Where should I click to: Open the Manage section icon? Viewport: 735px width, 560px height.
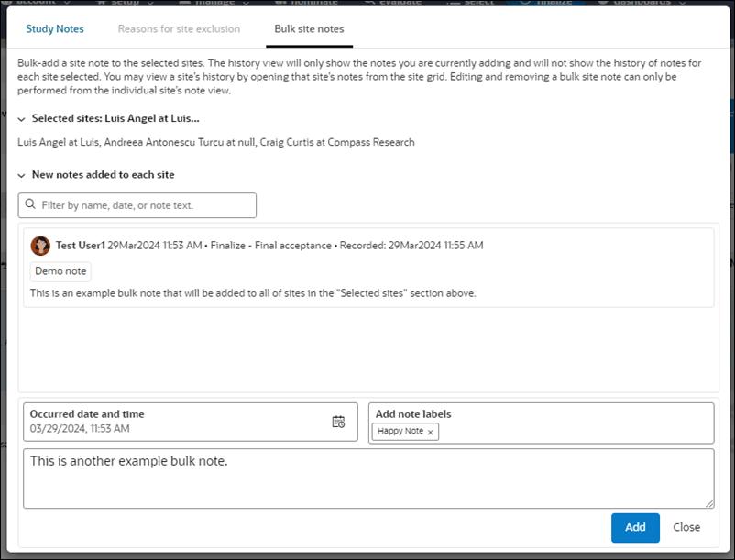[x=183, y=4]
